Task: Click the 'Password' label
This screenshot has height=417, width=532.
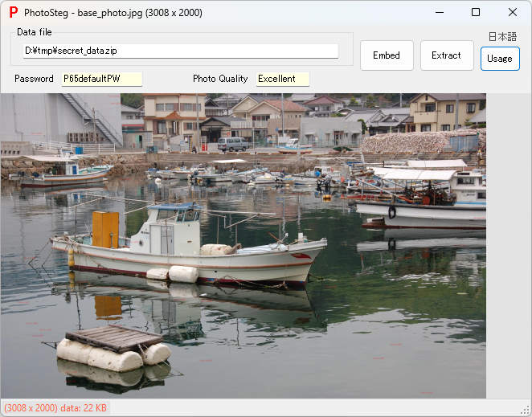Action: pos(34,79)
